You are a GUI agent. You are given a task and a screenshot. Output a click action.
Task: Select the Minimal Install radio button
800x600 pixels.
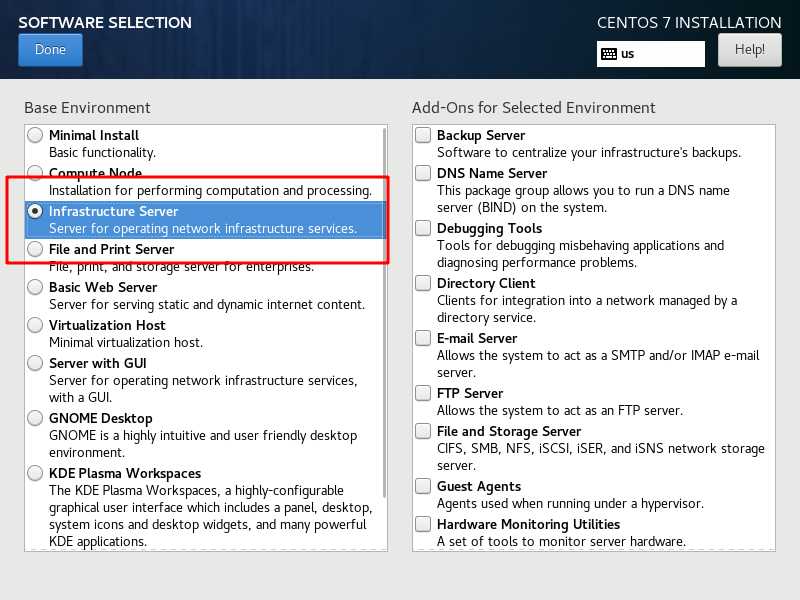pyautogui.click(x=36, y=135)
